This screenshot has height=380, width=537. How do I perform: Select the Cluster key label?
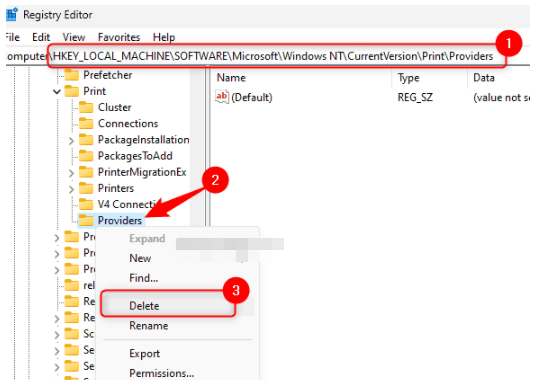pyautogui.click(x=114, y=107)
